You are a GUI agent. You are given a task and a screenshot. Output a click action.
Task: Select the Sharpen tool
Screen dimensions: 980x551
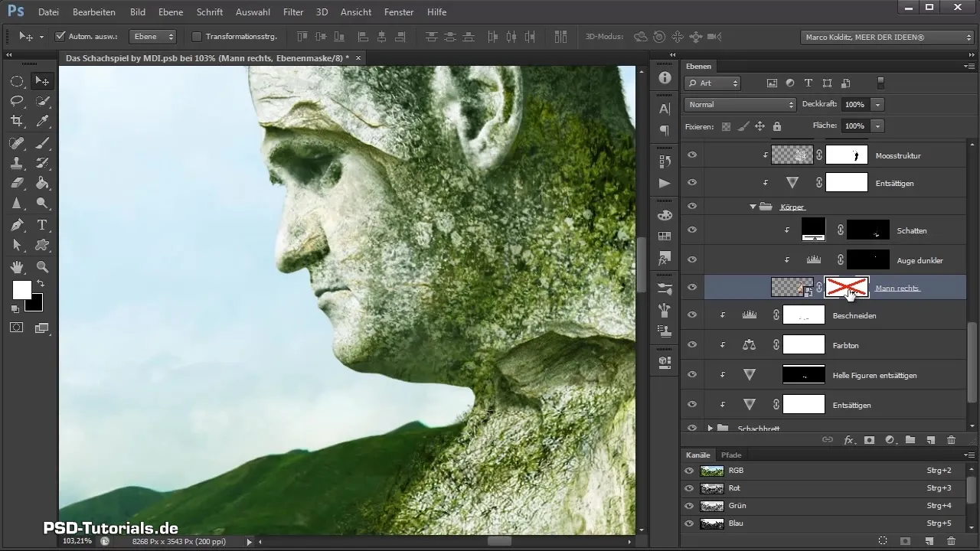pyautogui.click(x=17, y=203)
